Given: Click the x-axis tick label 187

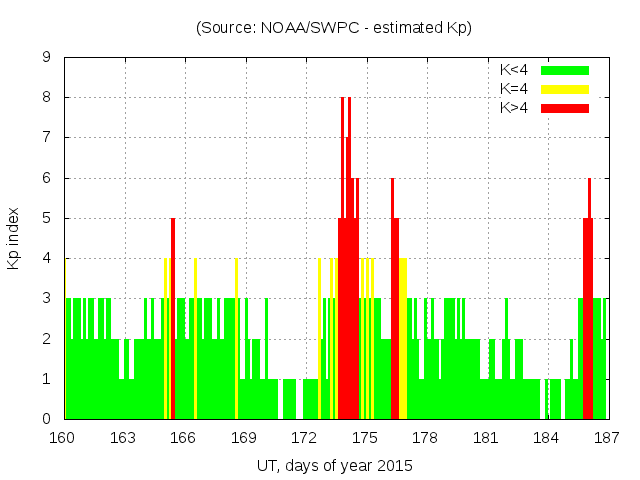Looking at the screenshot, I should click(x=606, y=438).
